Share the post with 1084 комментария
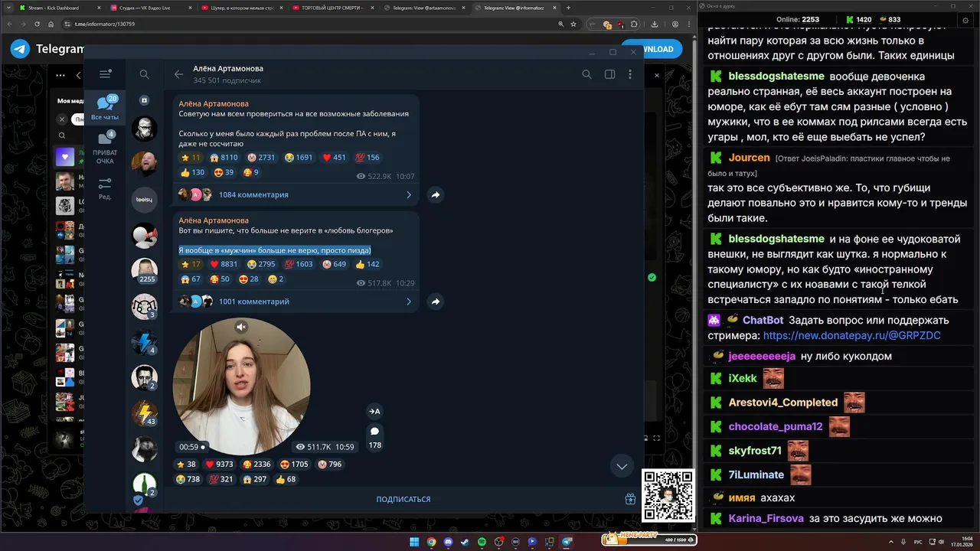The width and height of the screenshot is (980, 551). pos(435,195)
